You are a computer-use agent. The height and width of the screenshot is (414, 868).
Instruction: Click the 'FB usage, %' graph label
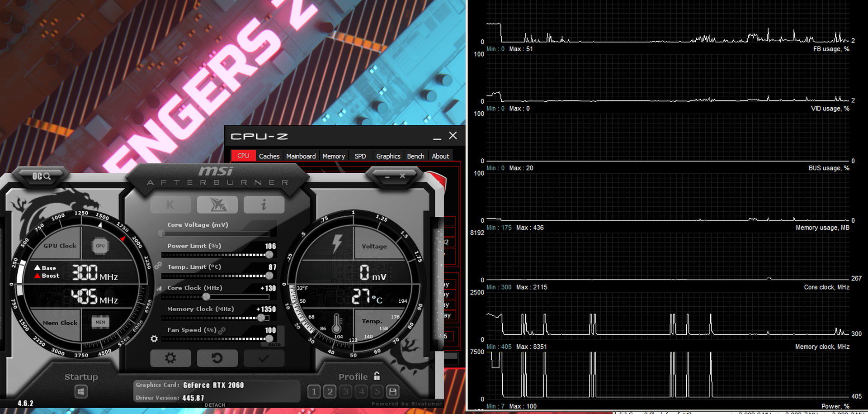pos(831,49)
